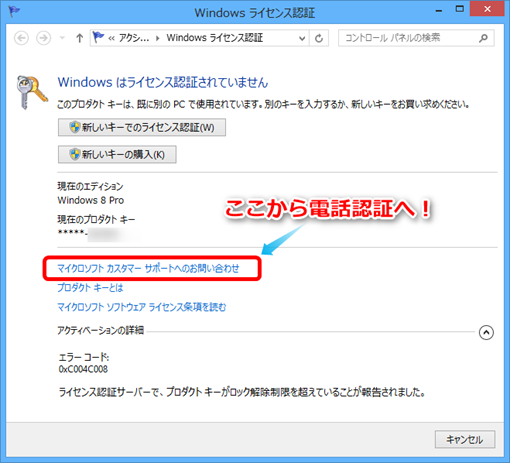
Task: Click the キャンセル button
Action: 465,439
